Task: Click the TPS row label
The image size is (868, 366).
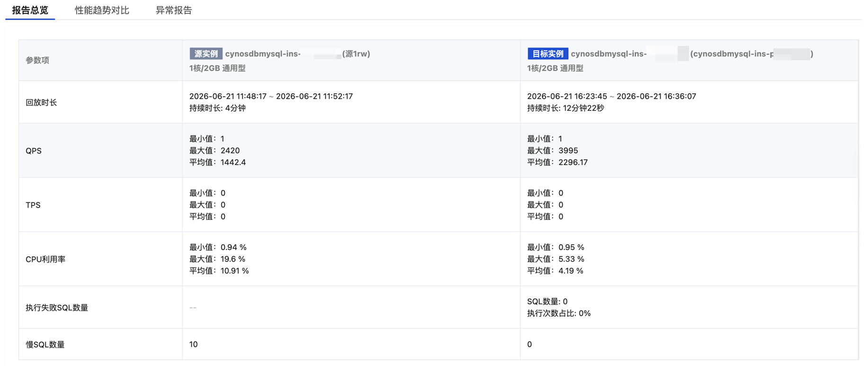Action: (33, 205)
